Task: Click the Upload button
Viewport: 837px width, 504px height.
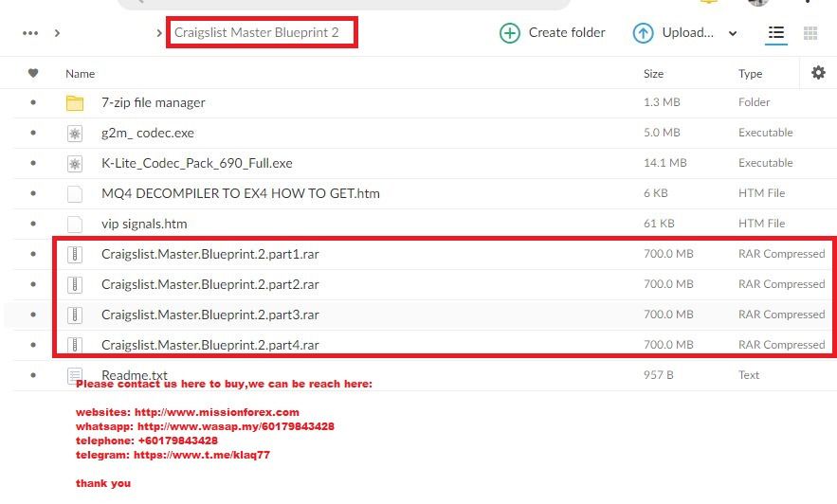Action: (673, 32)
